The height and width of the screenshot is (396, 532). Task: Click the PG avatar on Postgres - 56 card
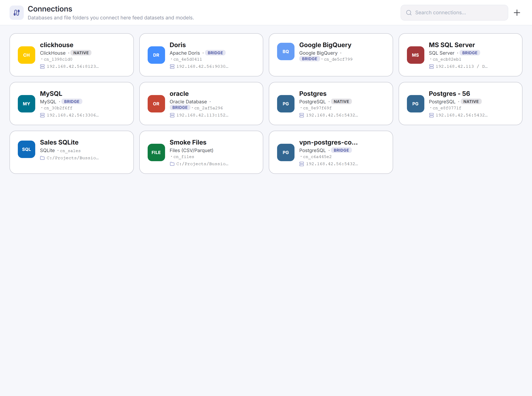416,104
